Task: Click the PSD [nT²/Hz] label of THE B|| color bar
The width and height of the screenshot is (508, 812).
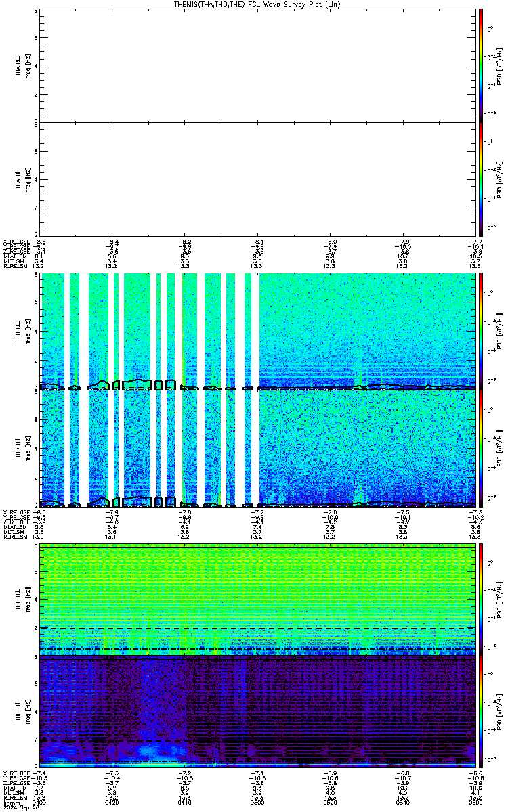Action: [x=500, y=712]
